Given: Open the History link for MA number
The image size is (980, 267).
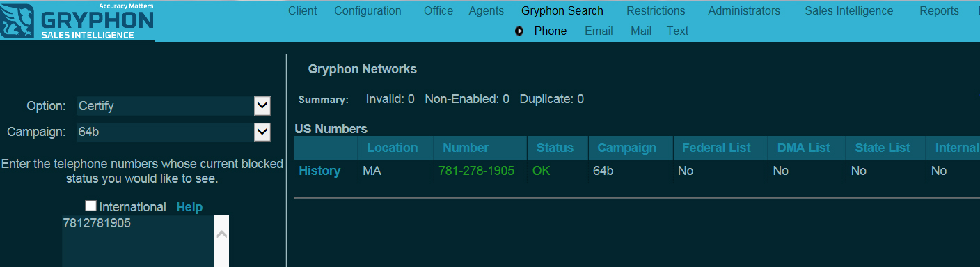Looking at the screenshot, I should click(x=319, y=171).
